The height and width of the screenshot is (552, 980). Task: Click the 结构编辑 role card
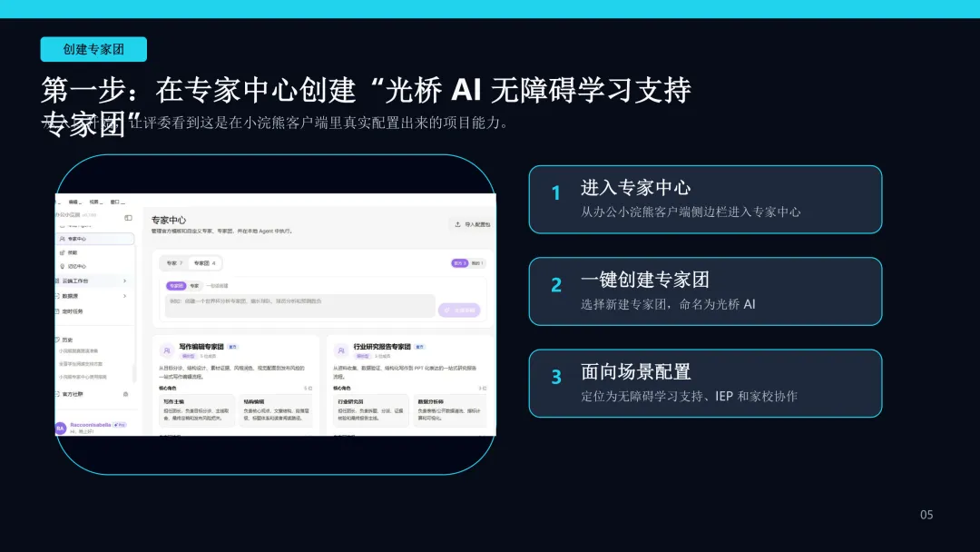click(x=276, y=410)
